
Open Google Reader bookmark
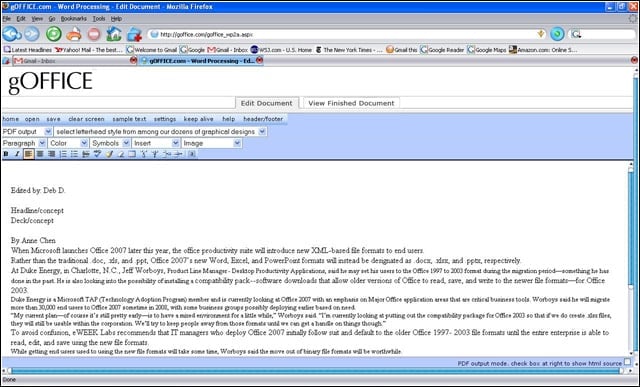442,49
